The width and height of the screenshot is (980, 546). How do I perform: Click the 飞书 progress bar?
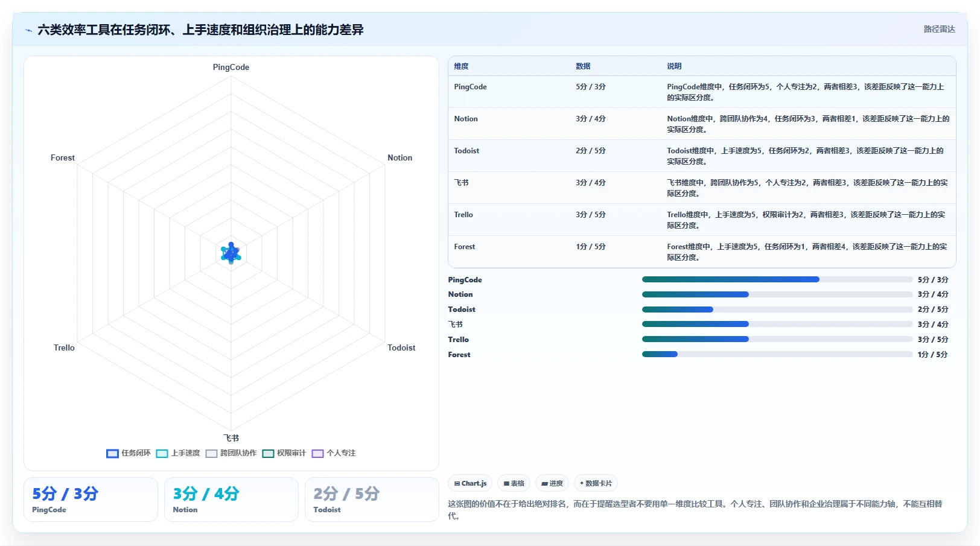click(x=777, y=324)
